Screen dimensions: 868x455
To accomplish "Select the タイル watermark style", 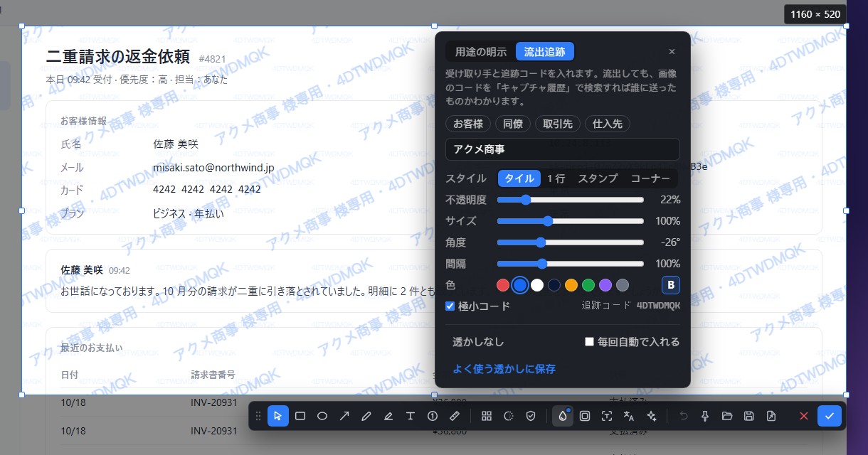I will [519, 178].
